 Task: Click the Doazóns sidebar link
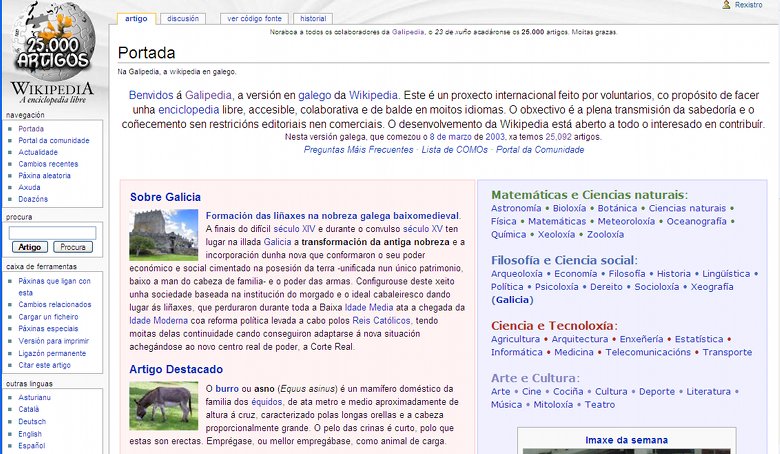point(33,199)
